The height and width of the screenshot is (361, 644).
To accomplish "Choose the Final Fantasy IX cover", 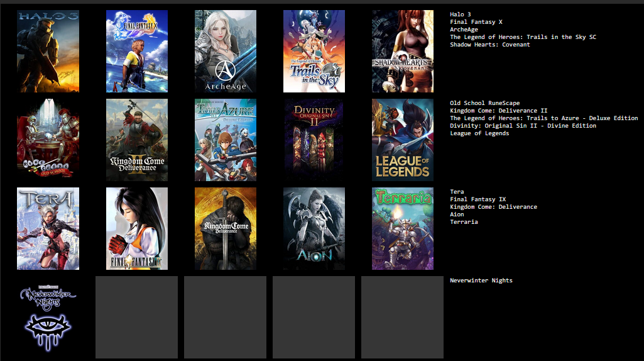I will tap(137, 228).
